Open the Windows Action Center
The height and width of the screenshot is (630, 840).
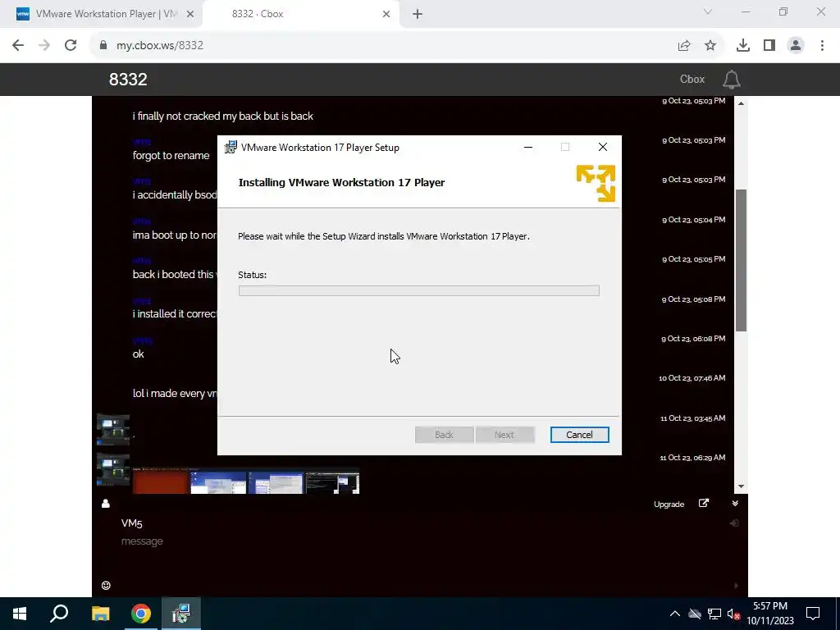point(813,614)
